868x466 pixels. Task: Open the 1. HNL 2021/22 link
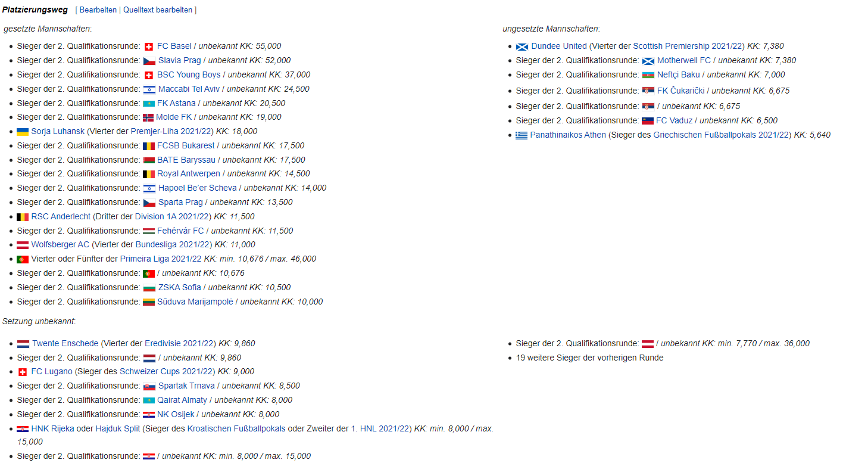click(x=380, y=429)
